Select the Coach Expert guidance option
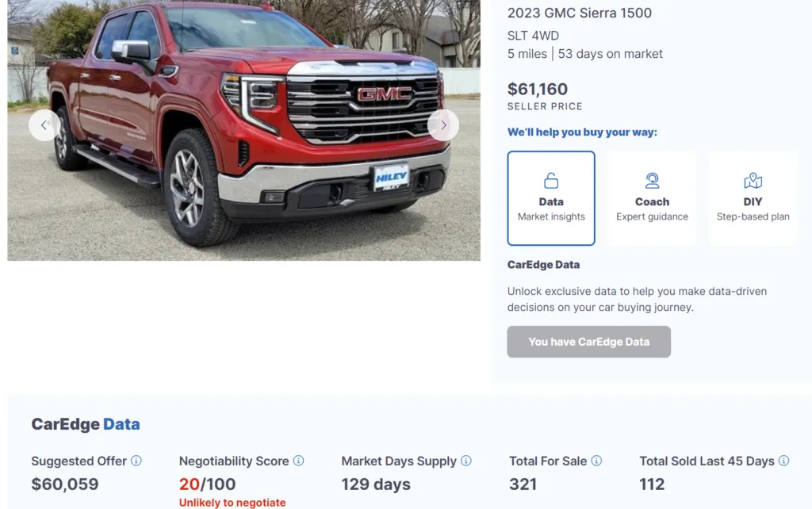 coord(652,197)
